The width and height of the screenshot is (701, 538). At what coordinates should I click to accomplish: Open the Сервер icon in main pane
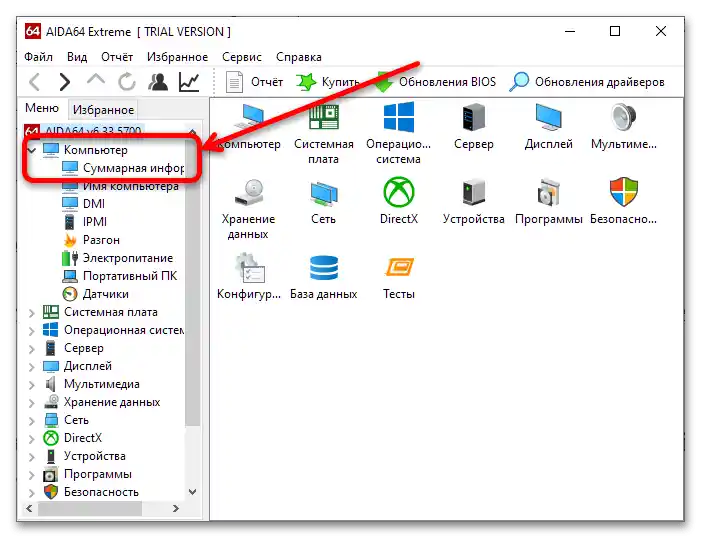coord(473,127)
